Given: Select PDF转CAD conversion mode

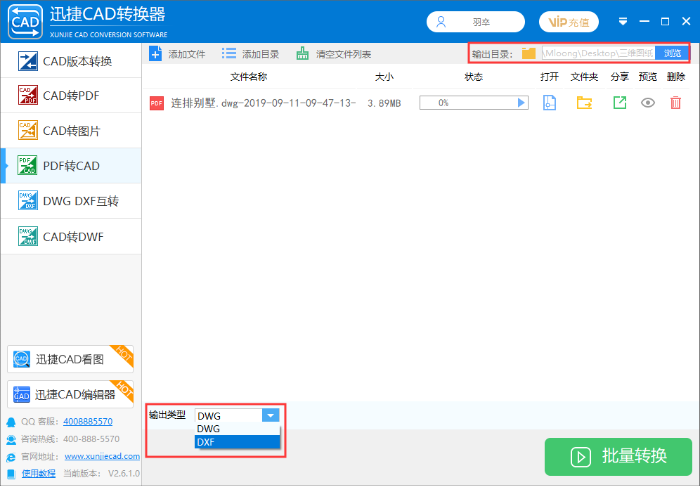Looking at the screenshot, I should pos(71,166).
